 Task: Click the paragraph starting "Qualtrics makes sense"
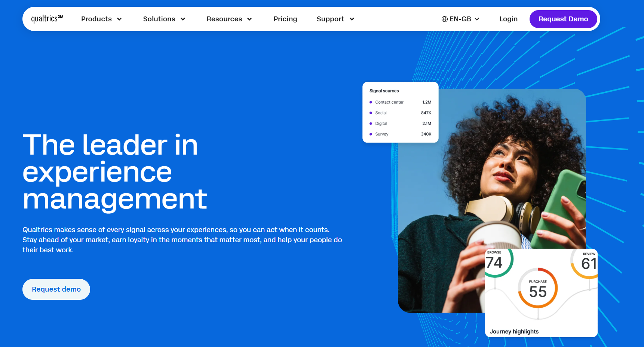pyautogui.click(x=182, y=240)
